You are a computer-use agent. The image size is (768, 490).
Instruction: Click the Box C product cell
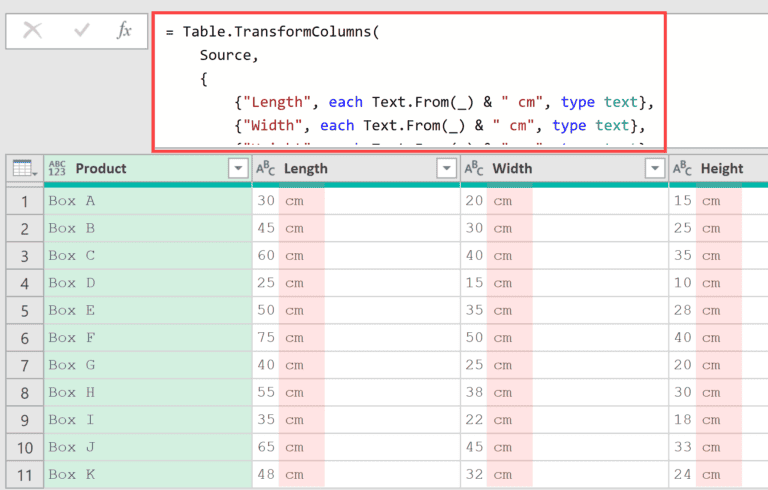point(147,256)
